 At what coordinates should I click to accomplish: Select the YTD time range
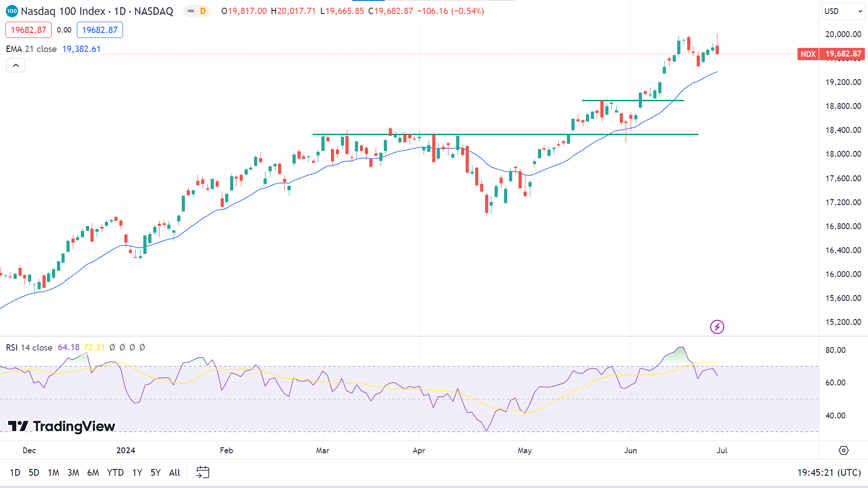click(x=115, y=473)
